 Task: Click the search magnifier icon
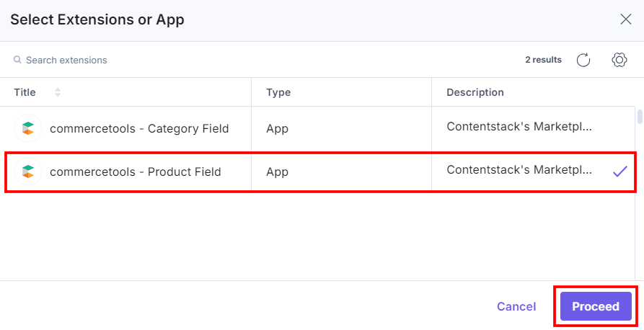(x=17, y=60)
